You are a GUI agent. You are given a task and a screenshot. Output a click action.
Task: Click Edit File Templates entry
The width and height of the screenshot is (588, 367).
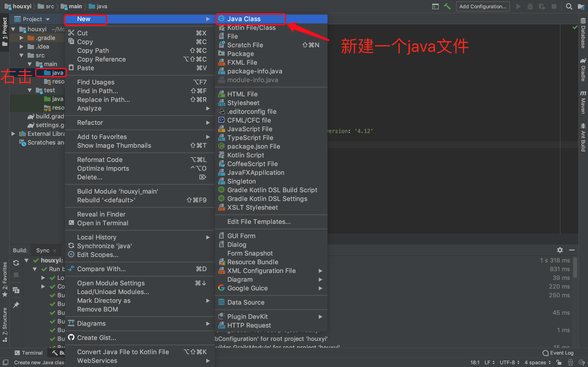259,222
